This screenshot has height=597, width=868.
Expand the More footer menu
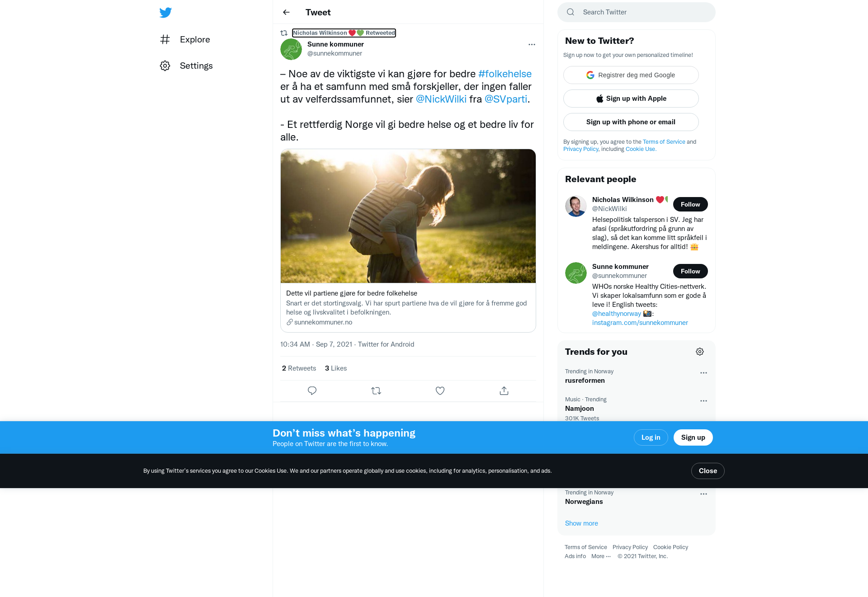(601, 556)
